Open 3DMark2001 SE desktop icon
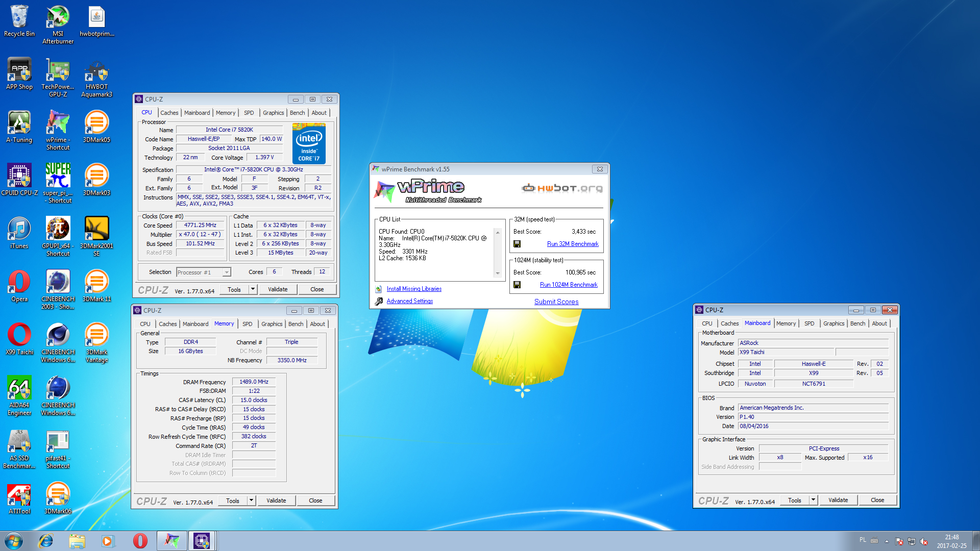The width and height of the screenshot is (980, 551). coord(96,237)
